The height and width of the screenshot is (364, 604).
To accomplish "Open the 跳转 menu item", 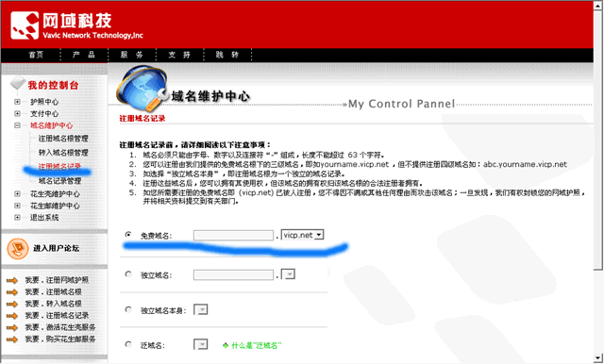I will [227, 55].
